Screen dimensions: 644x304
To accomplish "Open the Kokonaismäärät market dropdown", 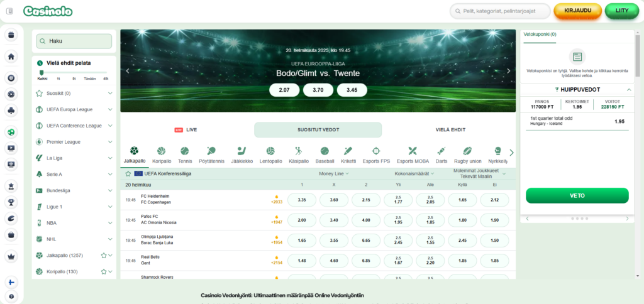I will point(414,173).
